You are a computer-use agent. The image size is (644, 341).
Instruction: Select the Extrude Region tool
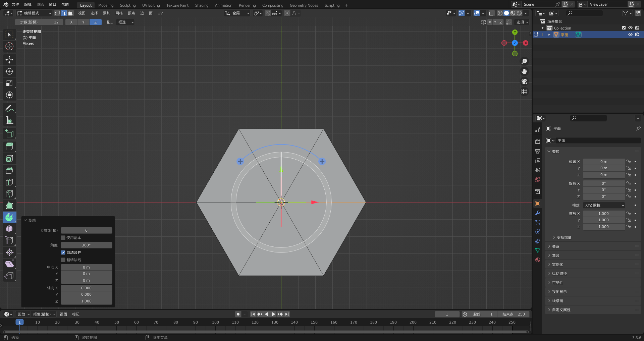click(9, 147)
